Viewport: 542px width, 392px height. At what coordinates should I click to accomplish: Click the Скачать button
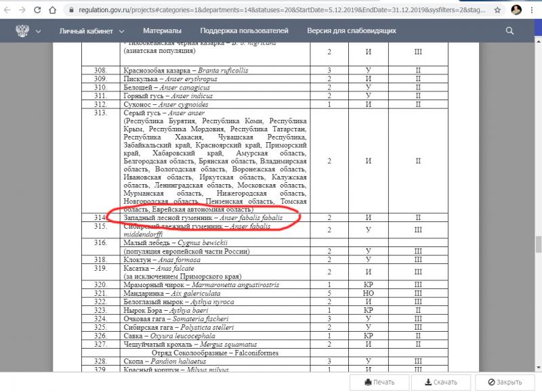coord(441,383)
